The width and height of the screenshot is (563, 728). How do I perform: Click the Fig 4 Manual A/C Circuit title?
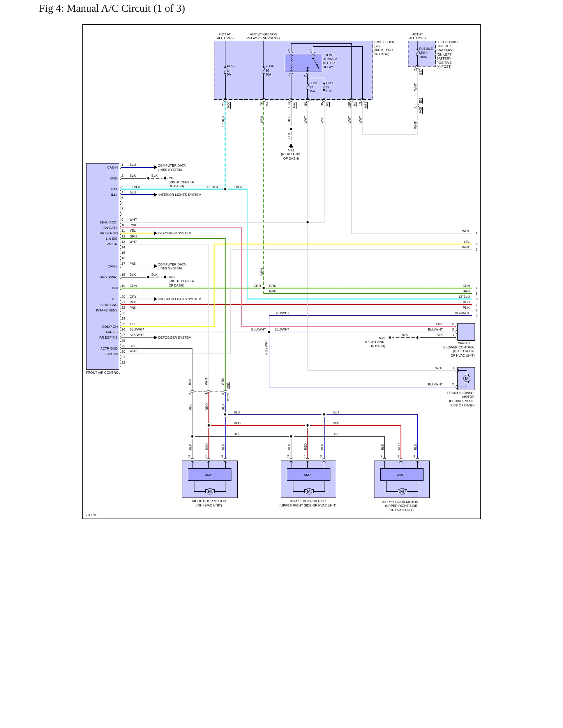(112, 9)
